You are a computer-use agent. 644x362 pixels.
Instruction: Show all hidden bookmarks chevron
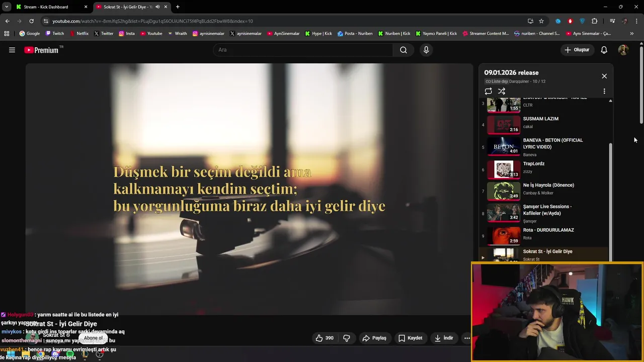[632, 34]
